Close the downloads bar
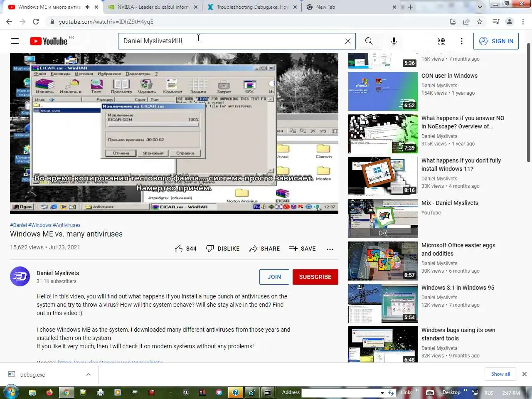Image resolution: width=532 pixels, height=399 pixels. coord(525,374)
